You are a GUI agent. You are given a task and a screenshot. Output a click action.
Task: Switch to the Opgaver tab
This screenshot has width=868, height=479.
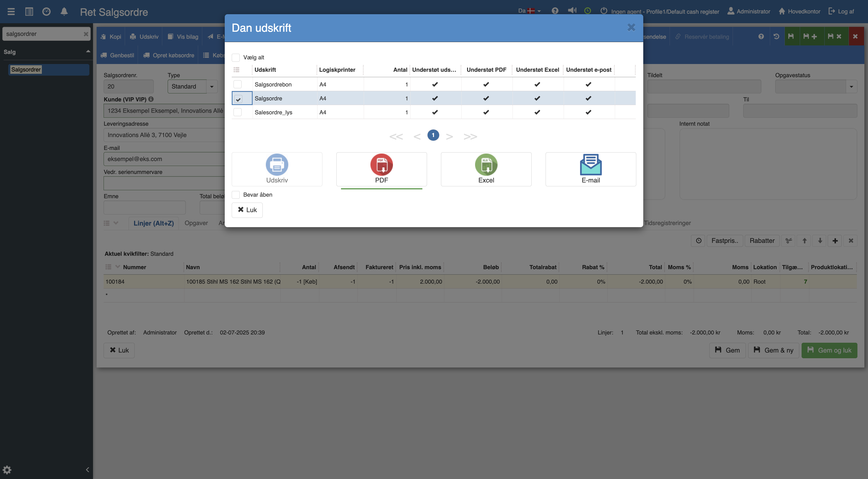[196, 223]
